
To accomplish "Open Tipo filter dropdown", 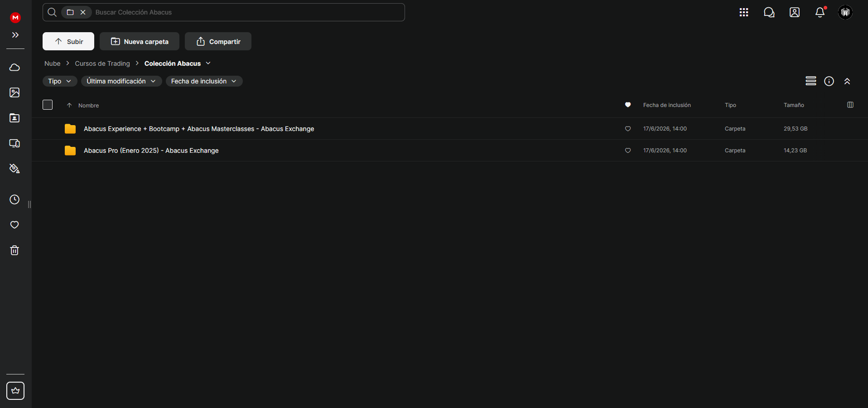I will point(60,81).
